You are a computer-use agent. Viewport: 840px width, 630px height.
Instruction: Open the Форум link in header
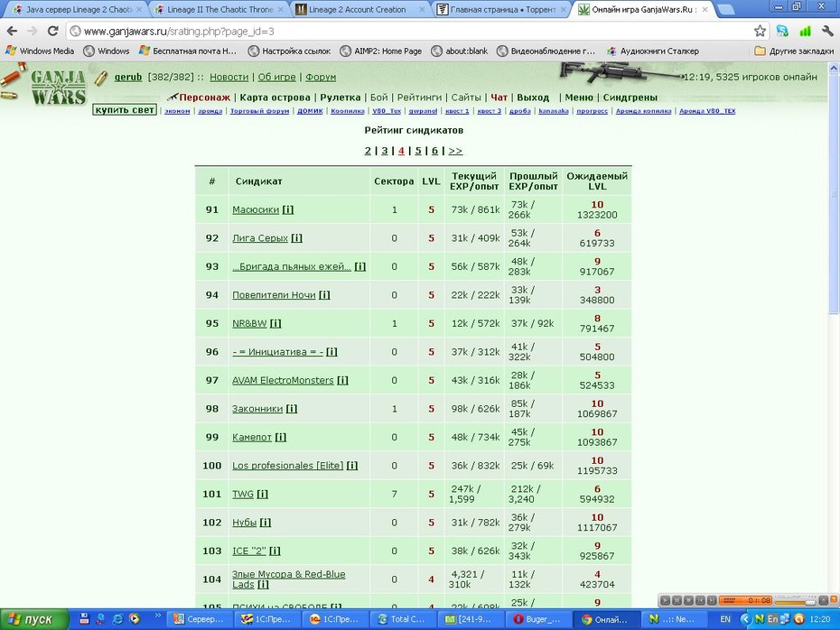(x=321, y=77)
